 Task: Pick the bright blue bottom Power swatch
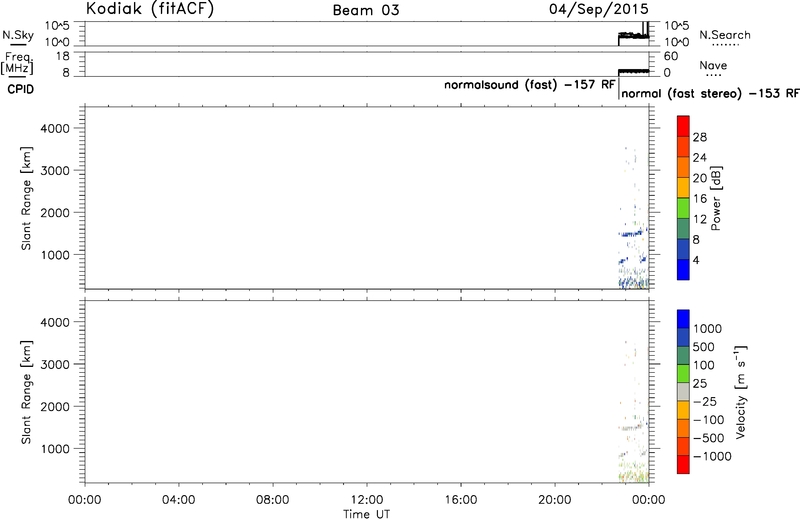(683, 269)
